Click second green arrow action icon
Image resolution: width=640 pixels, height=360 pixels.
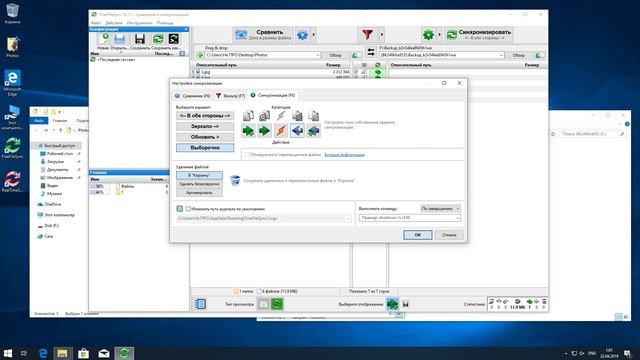(264, 131)
